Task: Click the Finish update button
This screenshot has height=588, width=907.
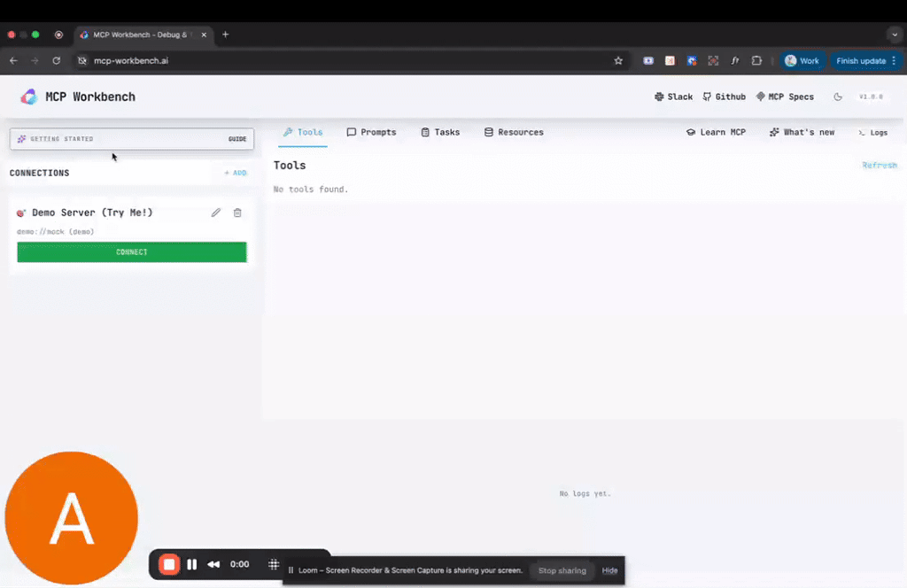Action: tap(865, 61)
